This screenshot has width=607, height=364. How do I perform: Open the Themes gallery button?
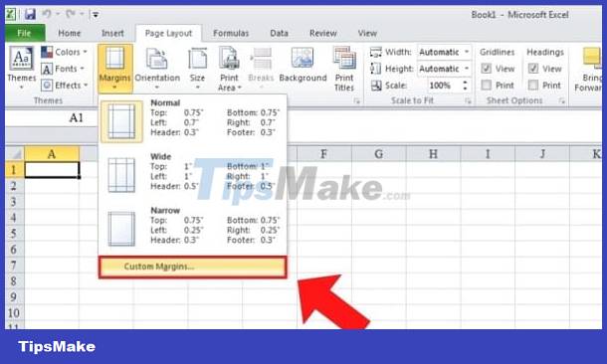click(21, 68)
